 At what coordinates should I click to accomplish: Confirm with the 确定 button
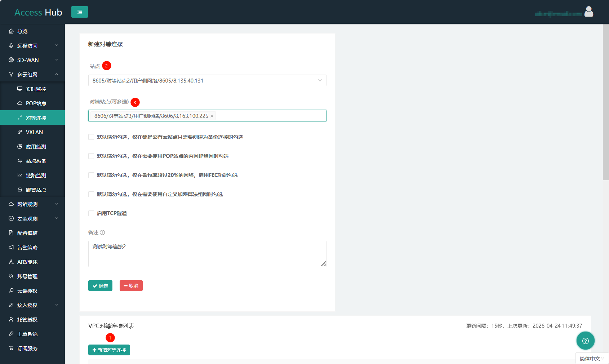click(x=100, y=286)
